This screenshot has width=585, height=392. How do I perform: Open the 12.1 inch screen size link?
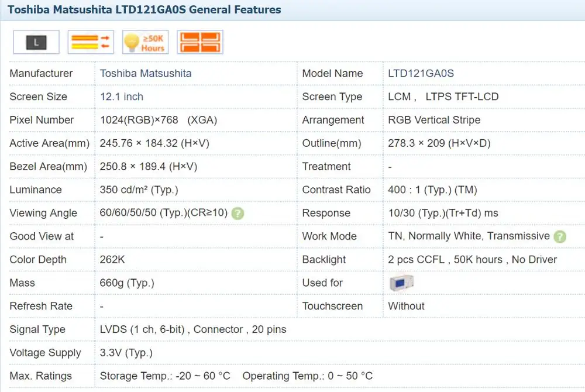pos(121,97)
